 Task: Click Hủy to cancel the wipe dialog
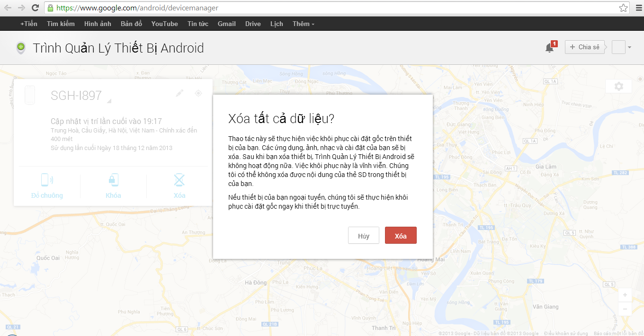(x=363, y=235)
